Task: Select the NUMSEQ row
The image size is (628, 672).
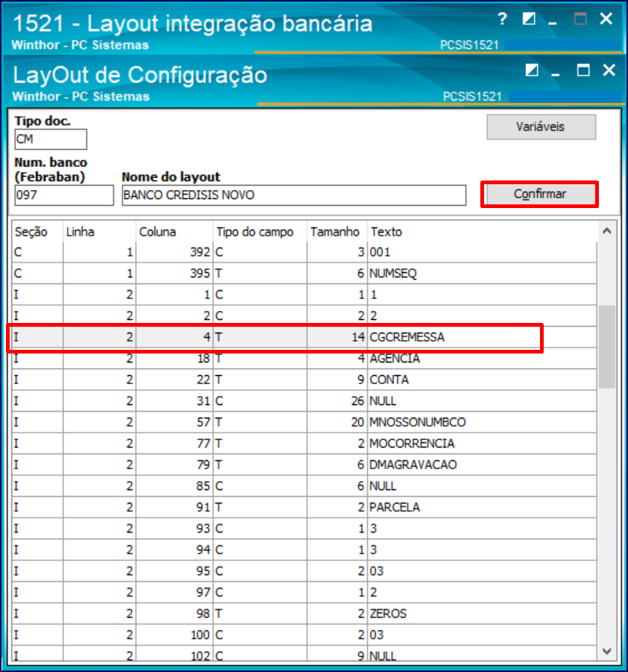Action: 304,274
